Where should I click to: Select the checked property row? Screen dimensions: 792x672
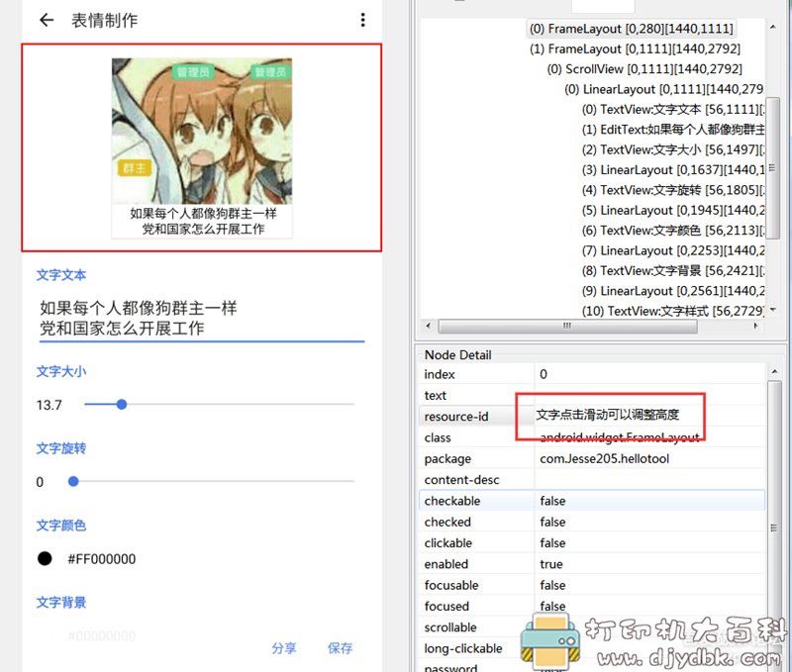click(x=592, y=522)
